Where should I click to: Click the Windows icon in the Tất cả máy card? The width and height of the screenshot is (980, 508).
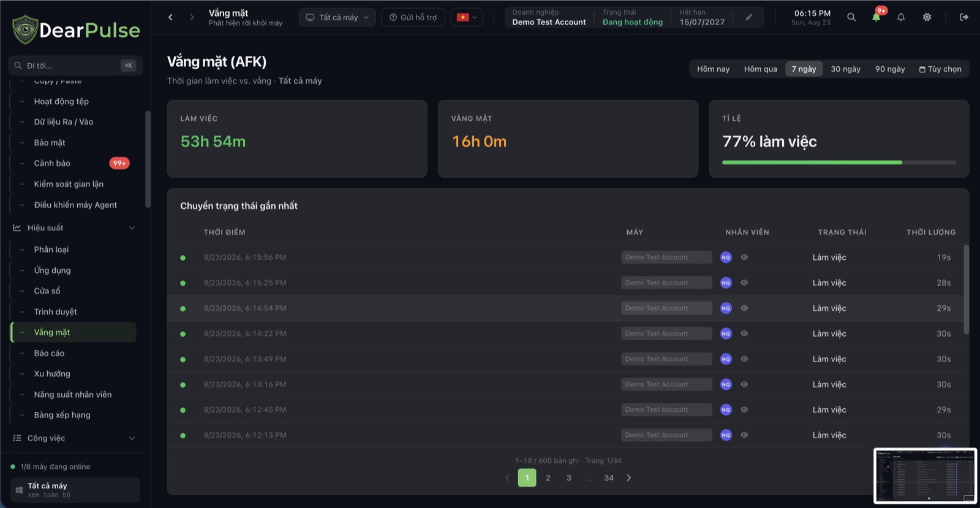(19, 490)
